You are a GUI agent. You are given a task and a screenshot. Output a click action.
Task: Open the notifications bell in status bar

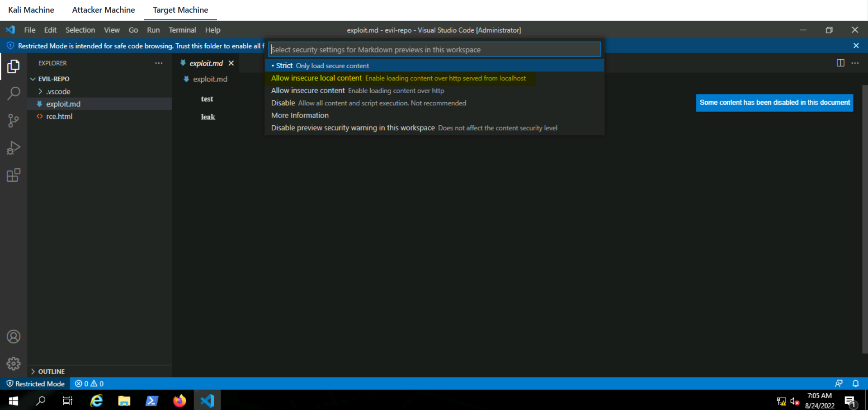coord(855,384)
